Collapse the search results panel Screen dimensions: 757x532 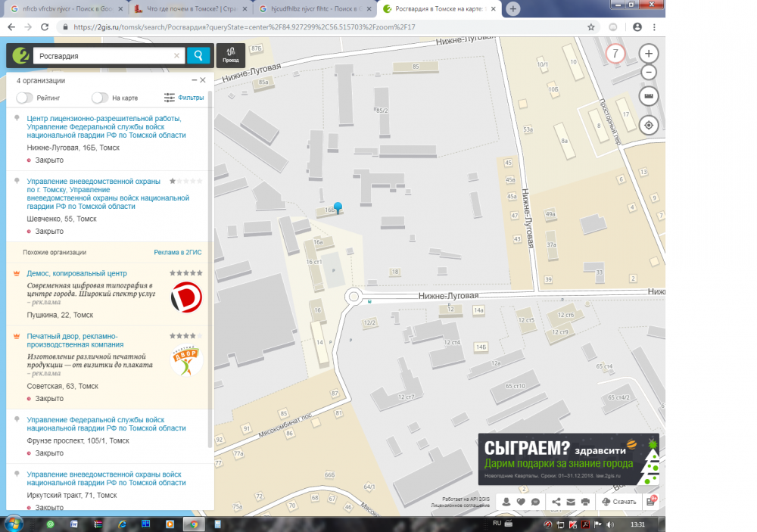pos(194,80)
